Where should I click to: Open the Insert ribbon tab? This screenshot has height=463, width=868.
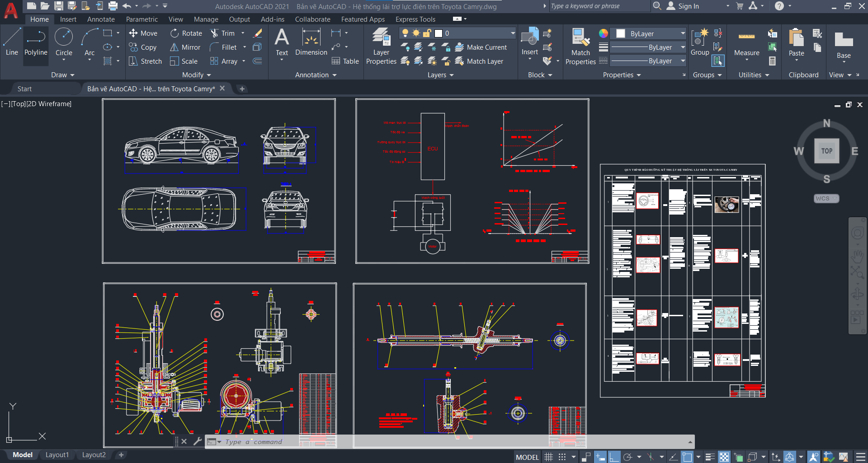(x=68, y=19)
